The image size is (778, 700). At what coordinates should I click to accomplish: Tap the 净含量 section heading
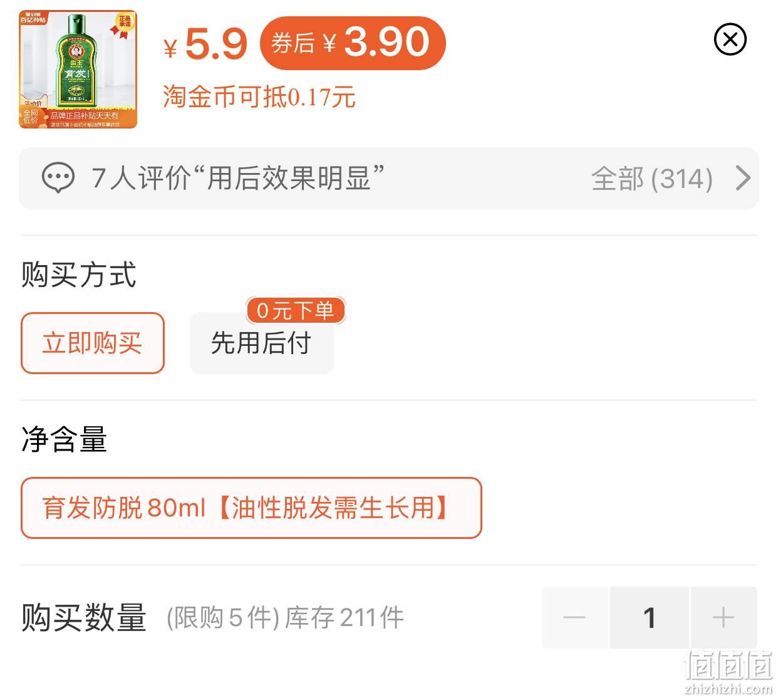[x=65, y=439]
